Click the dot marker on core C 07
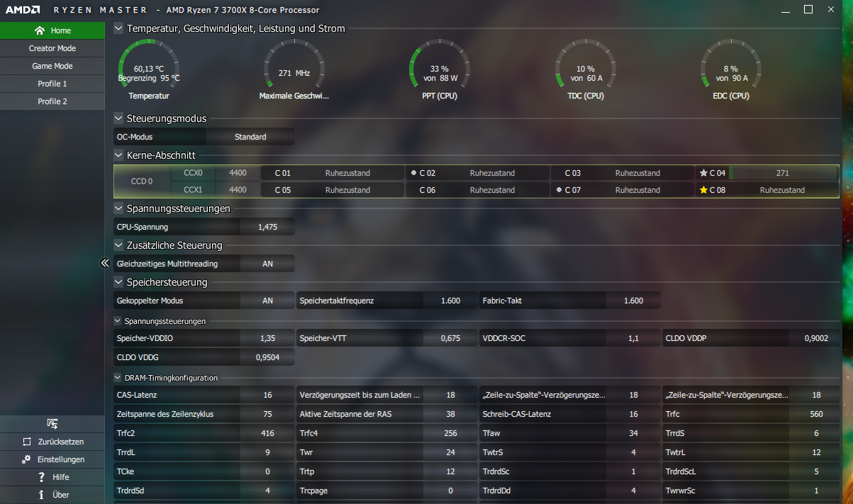Screen dimensions: 853x504 tap(559, 190)
